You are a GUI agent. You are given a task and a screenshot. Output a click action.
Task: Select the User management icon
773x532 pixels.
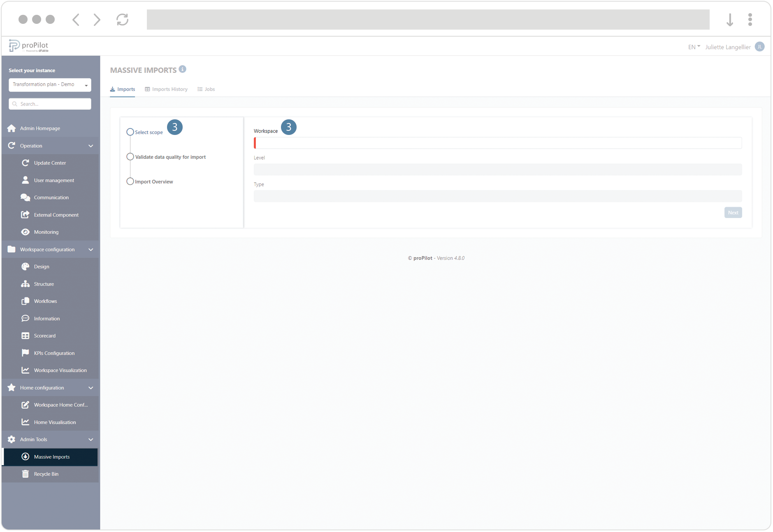click(x=26, y=180)
